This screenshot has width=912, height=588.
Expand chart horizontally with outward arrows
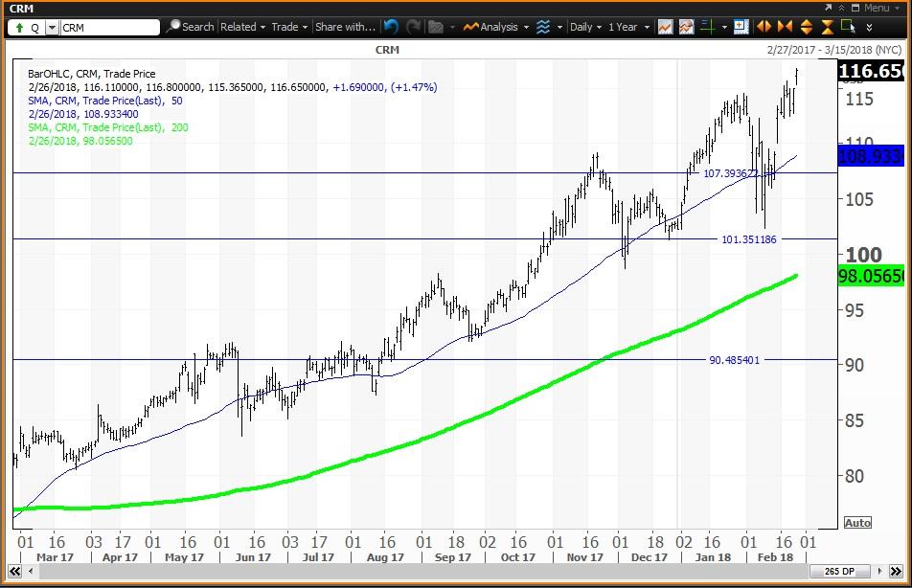764,27
